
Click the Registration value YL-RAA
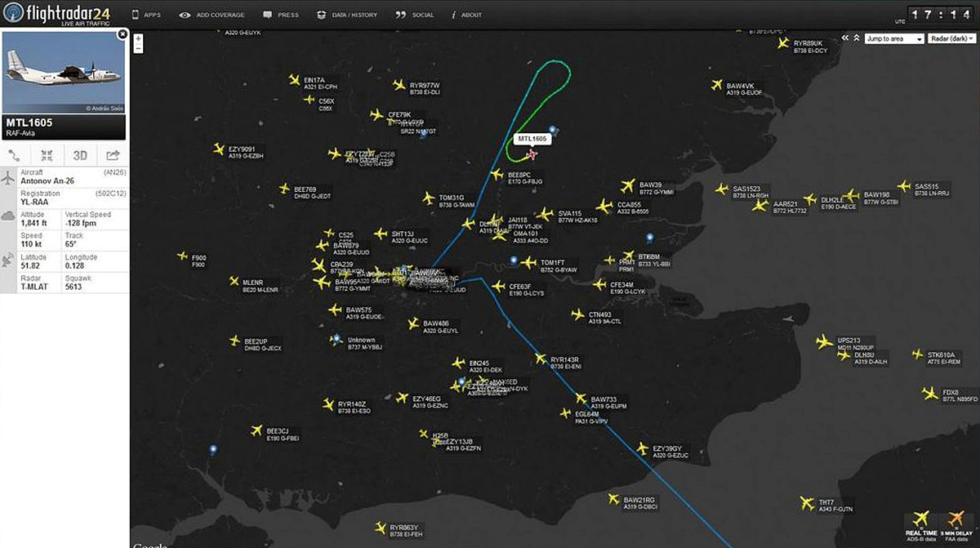click(35, 202)
